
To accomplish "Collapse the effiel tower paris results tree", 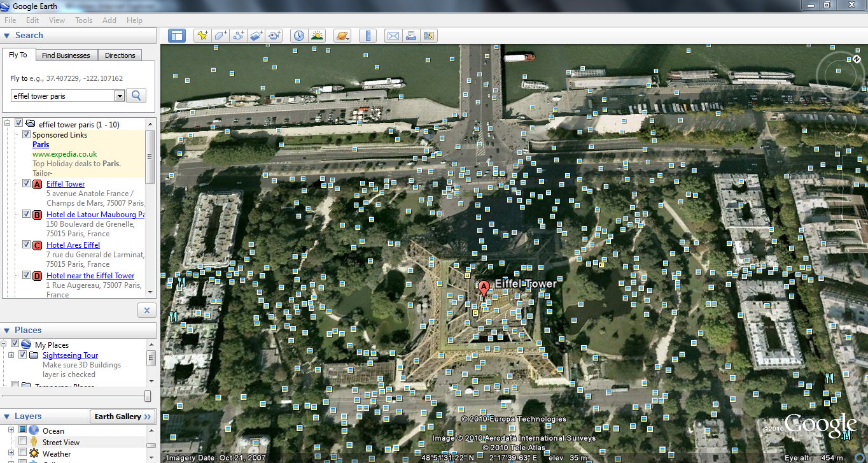I will point(7,124).
